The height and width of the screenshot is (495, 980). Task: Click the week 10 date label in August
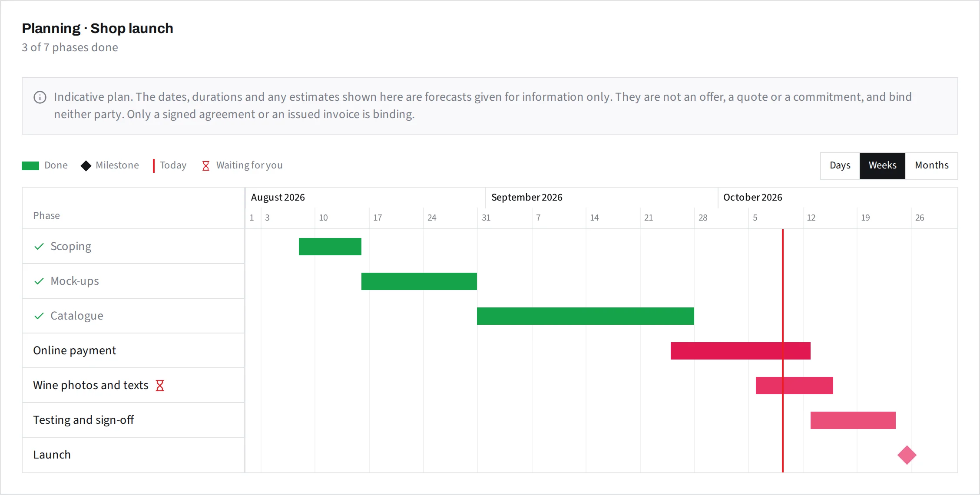[323, 218]
